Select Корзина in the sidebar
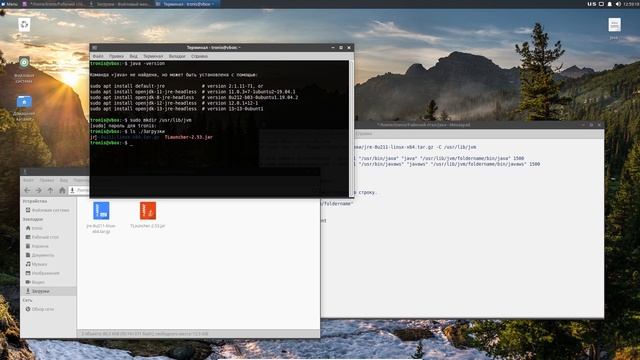The image size is (640, 360). pos(48,246)
